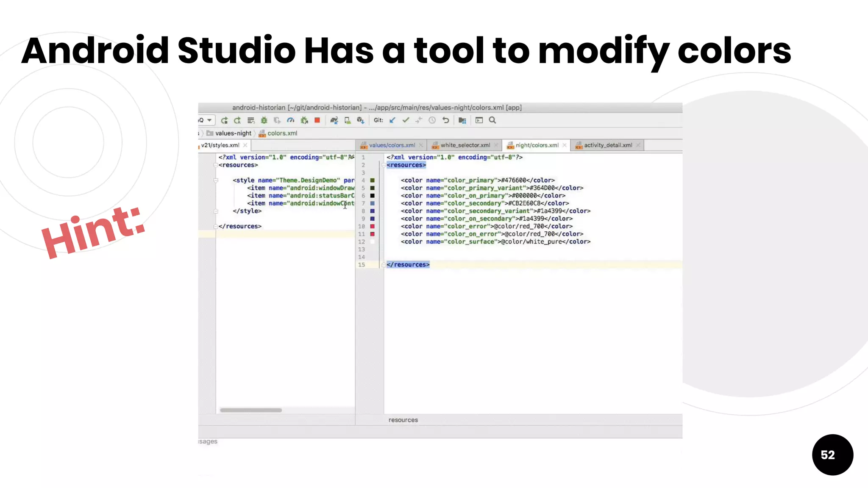868x488 pixels.
Task: Show Git history clock icon
Action: [x=432, y=120]
